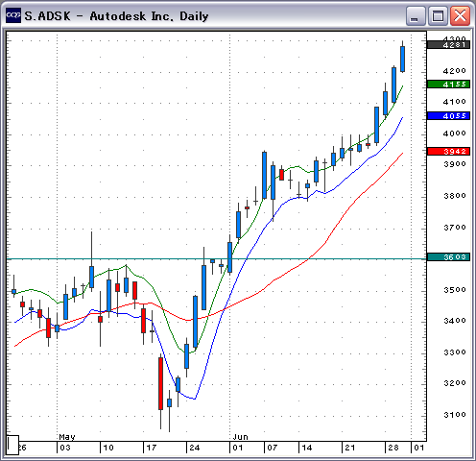Click the 28 date marker on time axis
The image size is (476, 461).
(x=393, y=448)
